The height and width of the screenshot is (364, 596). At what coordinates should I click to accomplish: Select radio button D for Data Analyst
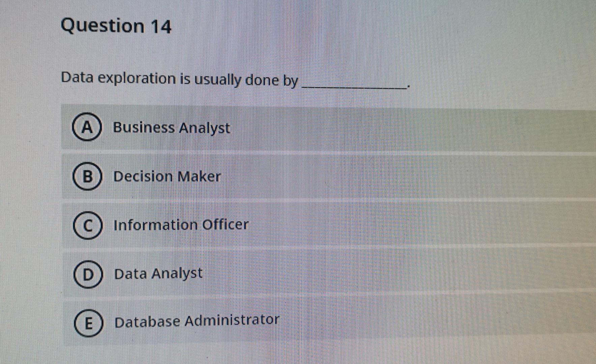88,274
